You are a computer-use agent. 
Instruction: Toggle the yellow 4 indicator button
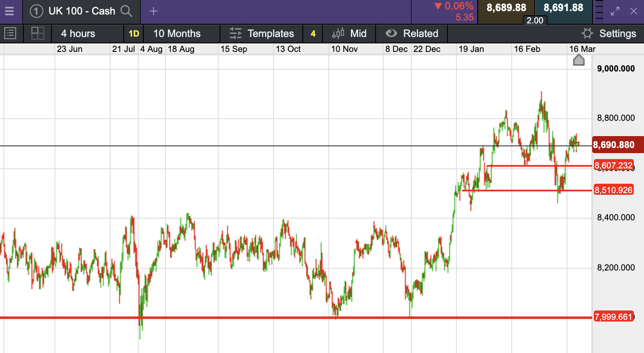313,34
